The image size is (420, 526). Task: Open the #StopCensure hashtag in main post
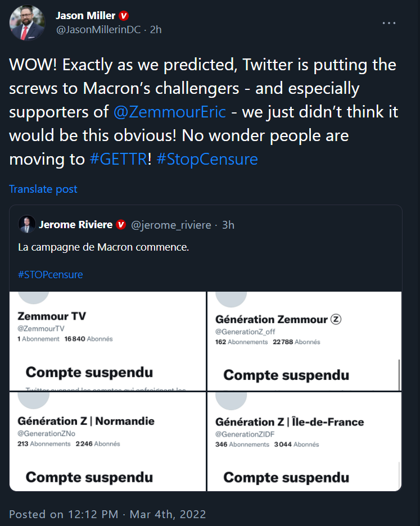[207, 159]
